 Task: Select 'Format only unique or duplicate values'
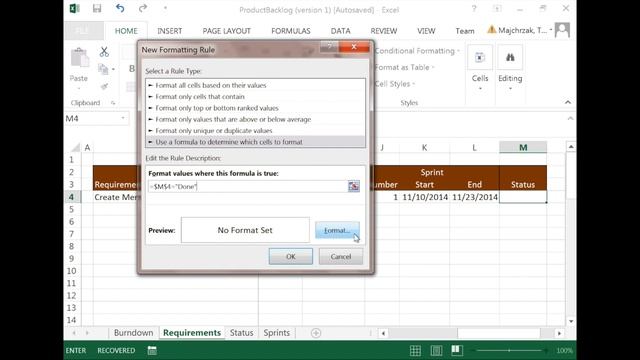coord(256,131)
